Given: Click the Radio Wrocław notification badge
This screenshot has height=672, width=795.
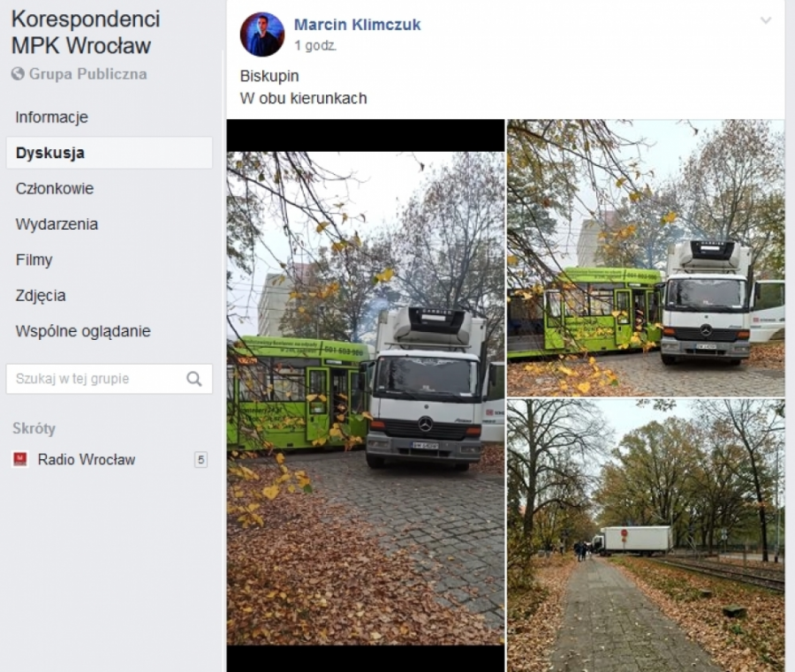Looking at the screenshot, I should tap(201, 460).
